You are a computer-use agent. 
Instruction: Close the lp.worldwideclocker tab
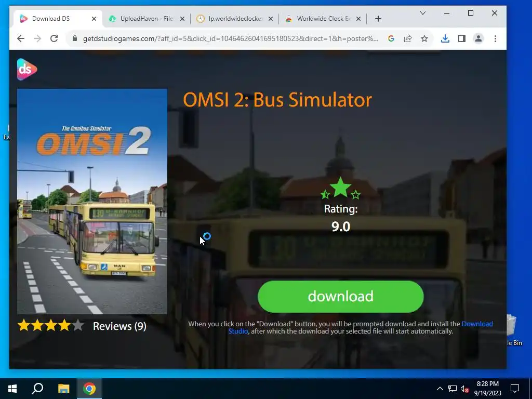coord(270,19)
